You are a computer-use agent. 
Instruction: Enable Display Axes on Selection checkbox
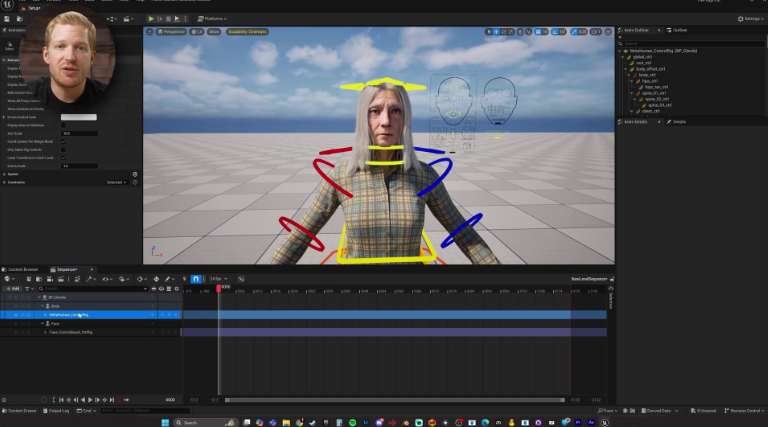pyautogui.click(x=63, y=125)
